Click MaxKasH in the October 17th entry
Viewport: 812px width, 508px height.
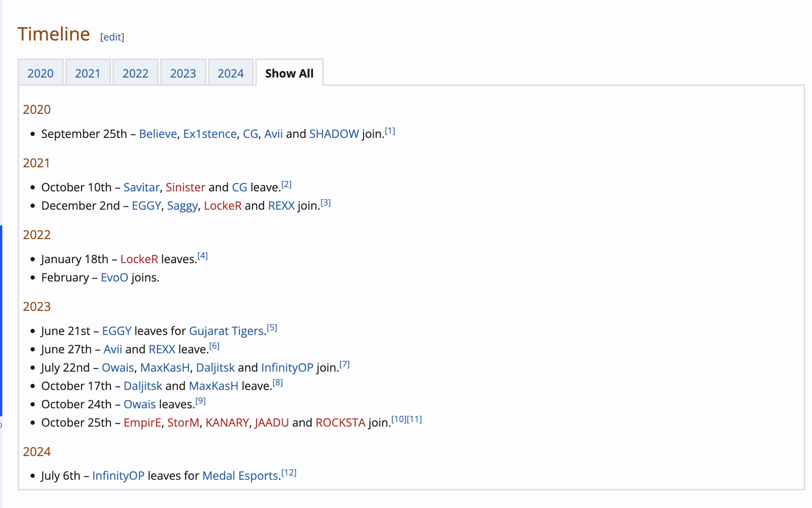coord(214,386)
